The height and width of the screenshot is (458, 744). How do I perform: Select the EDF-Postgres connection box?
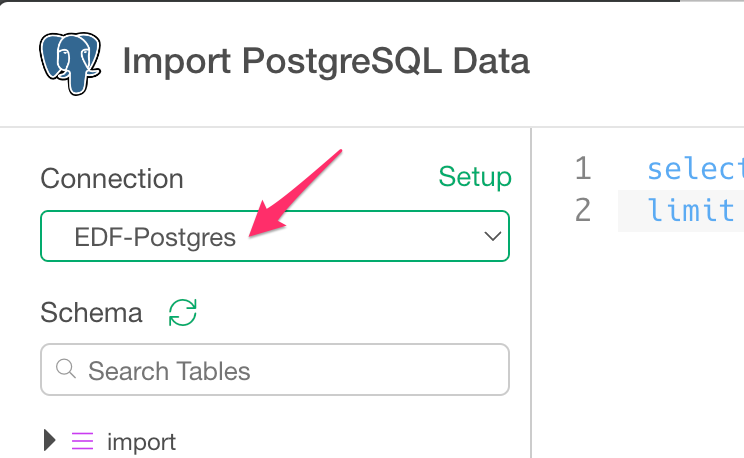(x=275, y=236)
